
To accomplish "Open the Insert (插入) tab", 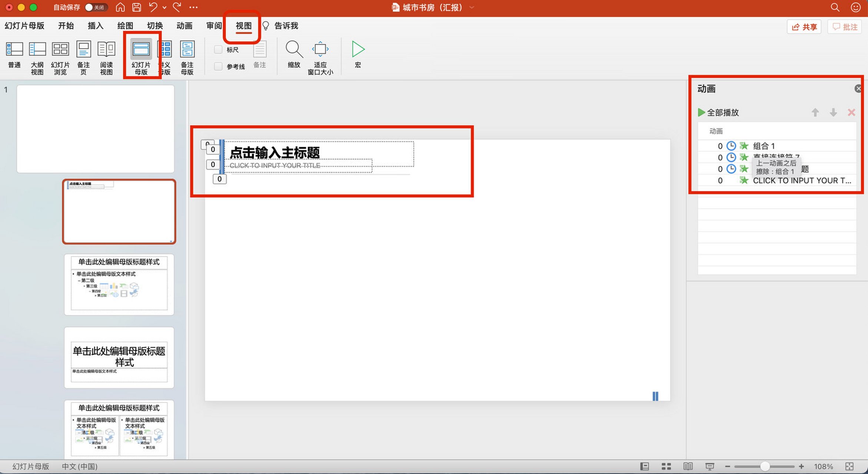I will coord(96,26).
